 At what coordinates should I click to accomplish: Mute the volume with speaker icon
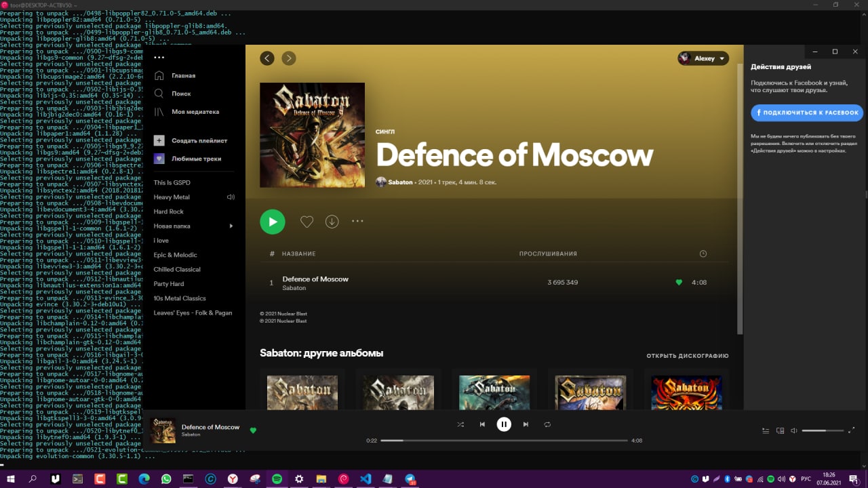[794, 430]
